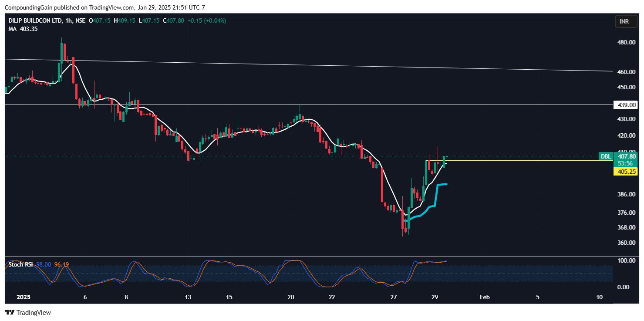Click the 480.00 price axis label
The width and height of the screenshot is (644, 321).
click(x=627, y=43)
